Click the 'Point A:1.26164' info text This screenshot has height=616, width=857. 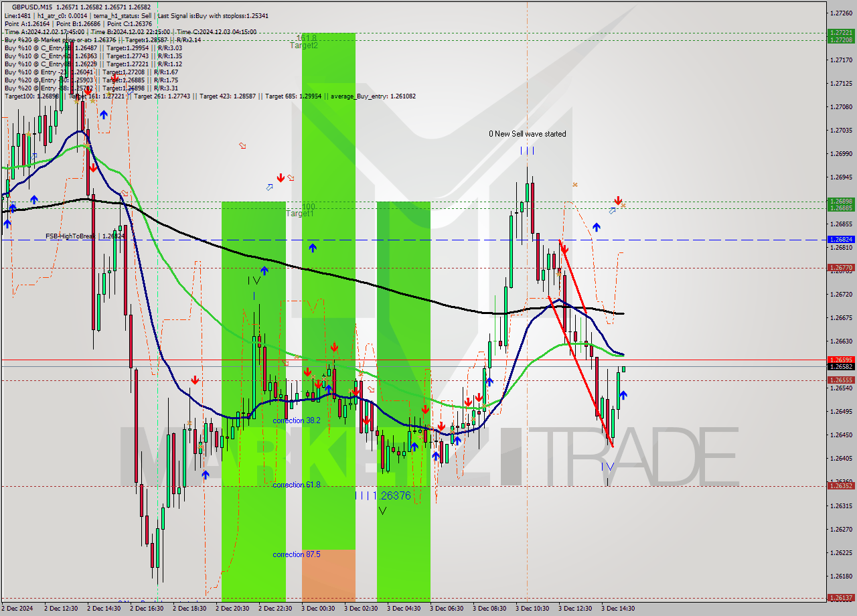27,23
